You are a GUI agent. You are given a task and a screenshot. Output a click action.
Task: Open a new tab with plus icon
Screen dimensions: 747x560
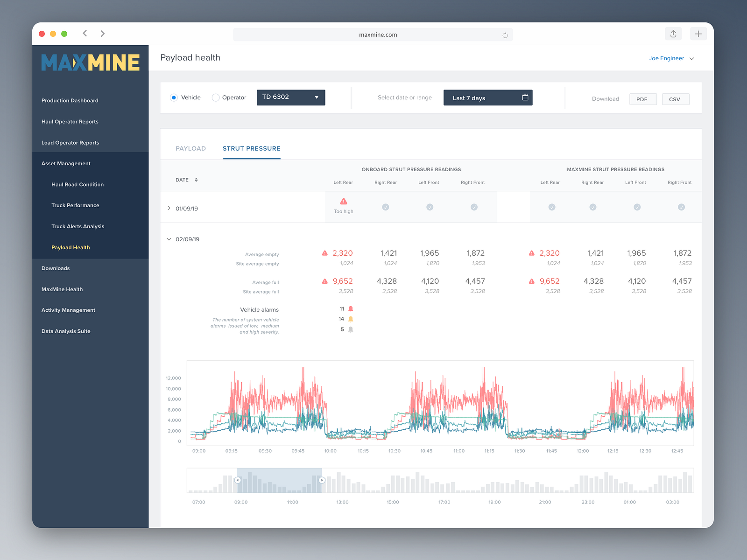coord(698,34)
